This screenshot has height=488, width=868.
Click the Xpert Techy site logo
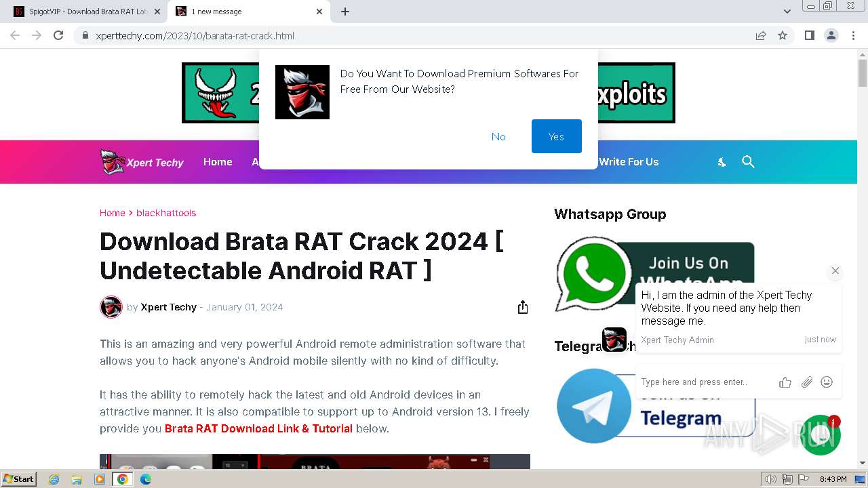[142, 162]
